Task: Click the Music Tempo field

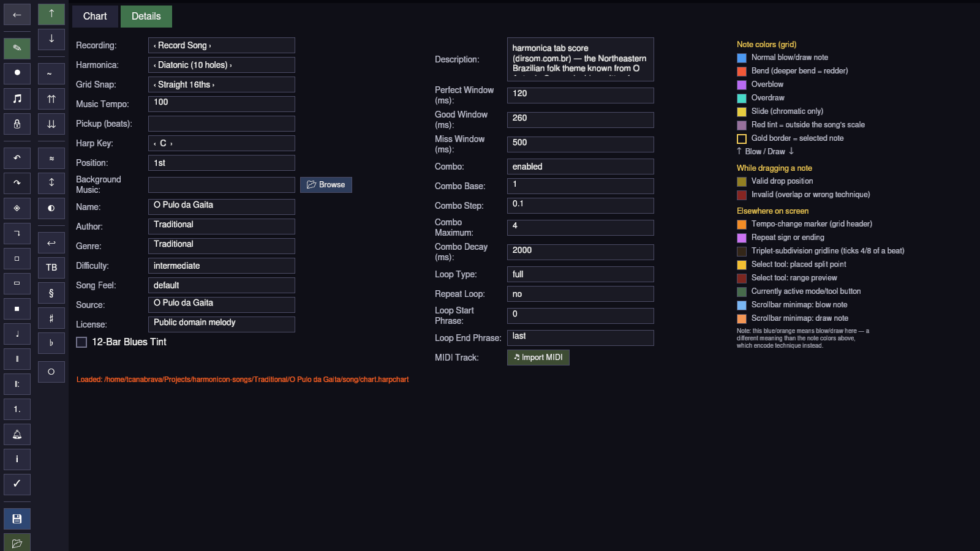Action: click(222, 104)
